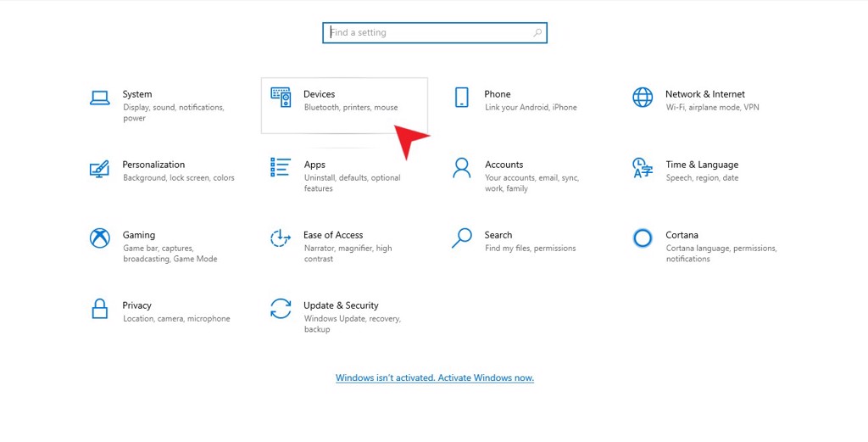Viewport: 868px width, 442px height.
Task: Open Network & Internet title
Action: pos(705,94)
